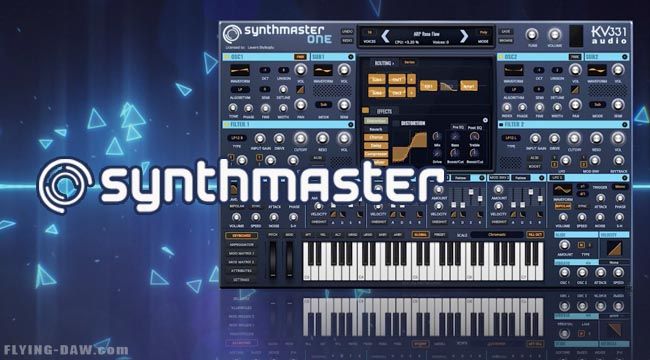Image resolution: width=650 pixels, height=360 pixels.
Task: Open the OSC1 waveform display
Action: 240,70
